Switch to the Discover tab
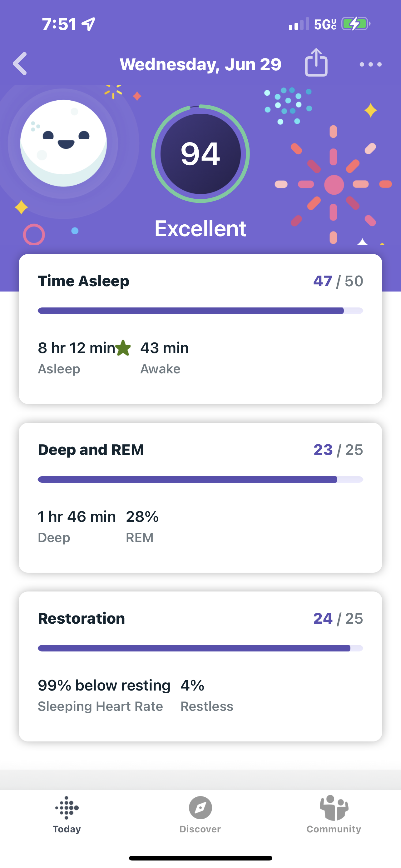401x868 pixels. click(200, 829)
